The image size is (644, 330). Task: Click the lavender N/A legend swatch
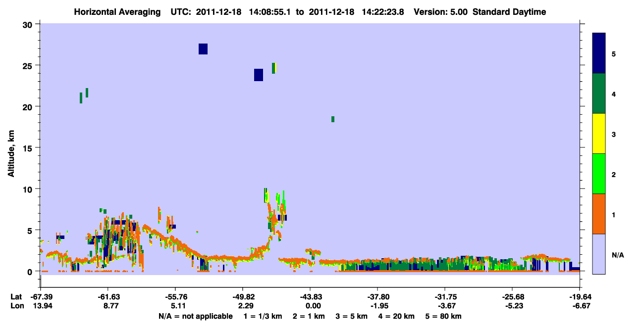pos(599,254)
